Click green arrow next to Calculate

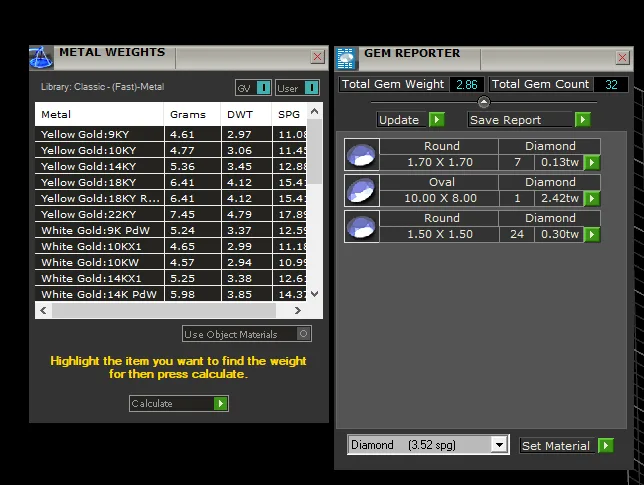pyautogui.click(x=221, y=403)
